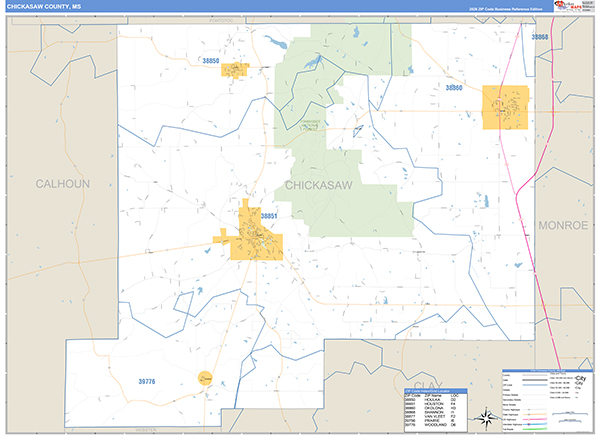Click the green Toll Roads legend line
The image size is (600, 435).
click(535, 429)
